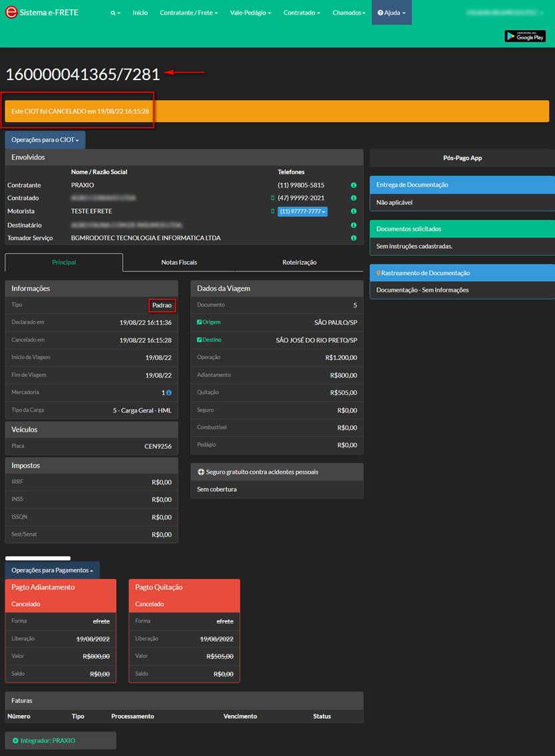Open the search magnifier dropdown in navbar
555x756 pixels.
pos(115,13)
